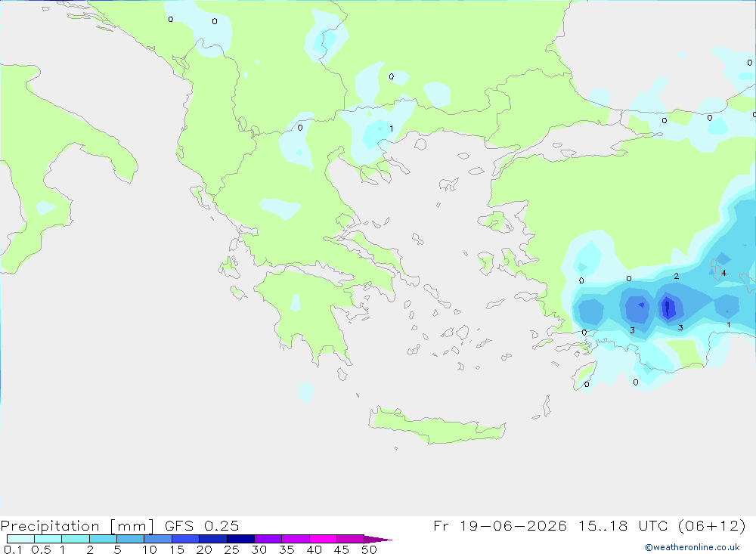Select the 5–10 mm legend color swatch
Viewport: 756px width, 554px height.
pyautogui.click(x=130, y=539)
